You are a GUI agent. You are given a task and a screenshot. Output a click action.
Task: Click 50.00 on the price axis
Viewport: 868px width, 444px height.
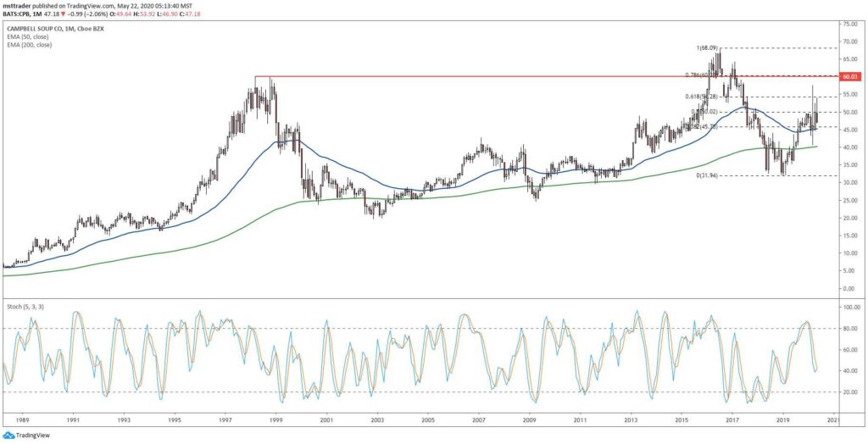coord(851,112)
